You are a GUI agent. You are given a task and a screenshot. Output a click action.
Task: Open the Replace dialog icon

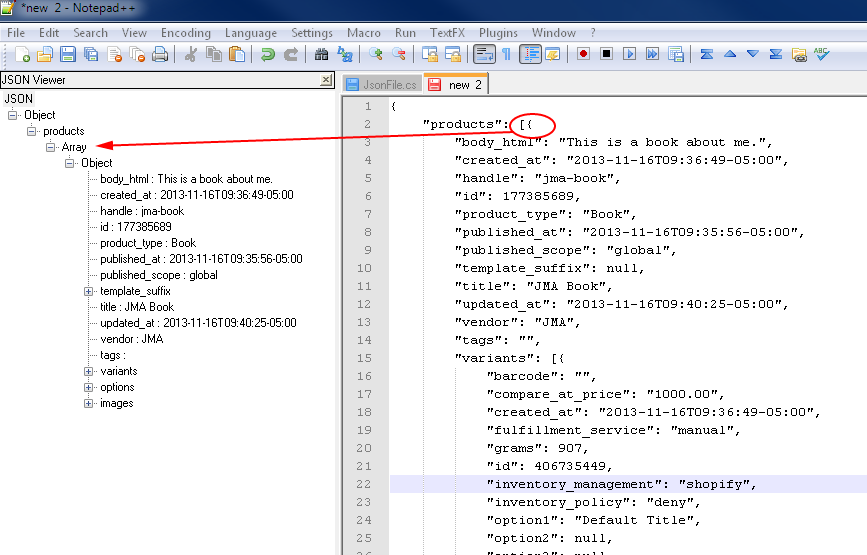click(345, 54)
